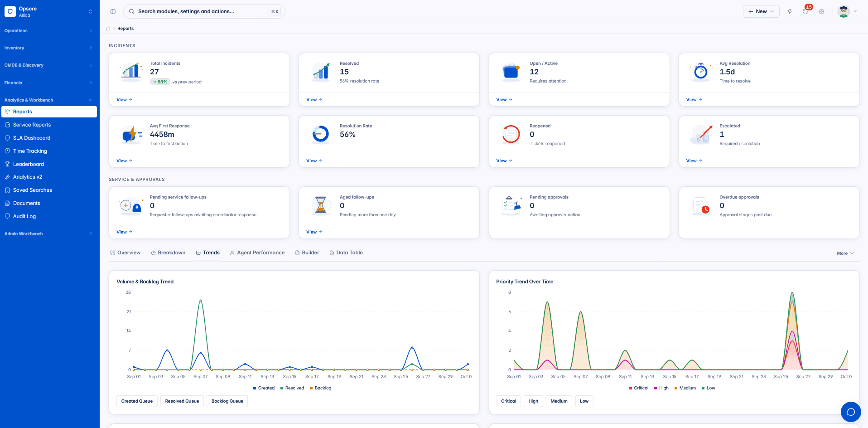Switch to the Overview tab

click(125, 253)
